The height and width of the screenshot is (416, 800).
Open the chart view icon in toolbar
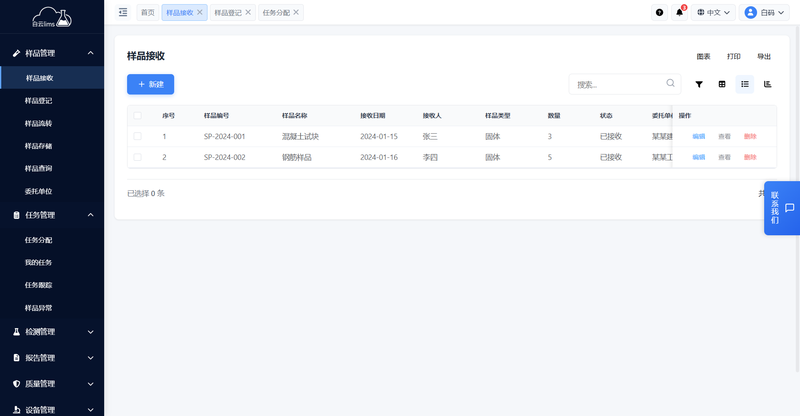(768, 85)
